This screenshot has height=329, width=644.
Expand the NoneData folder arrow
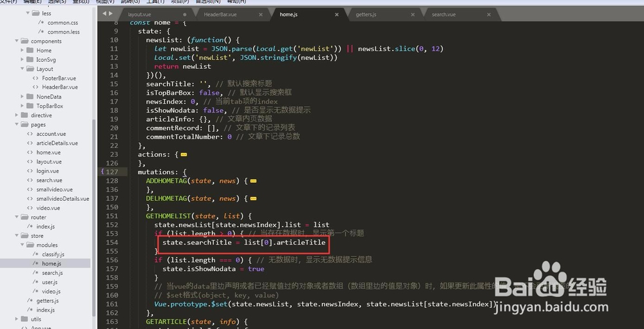[22, 97]
